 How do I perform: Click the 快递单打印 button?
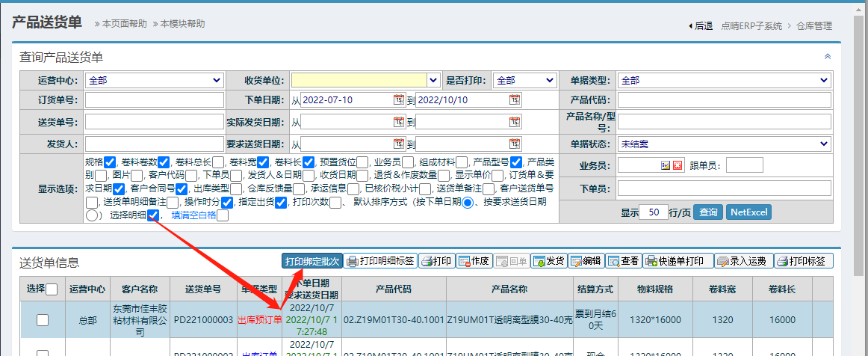point(678,260)
